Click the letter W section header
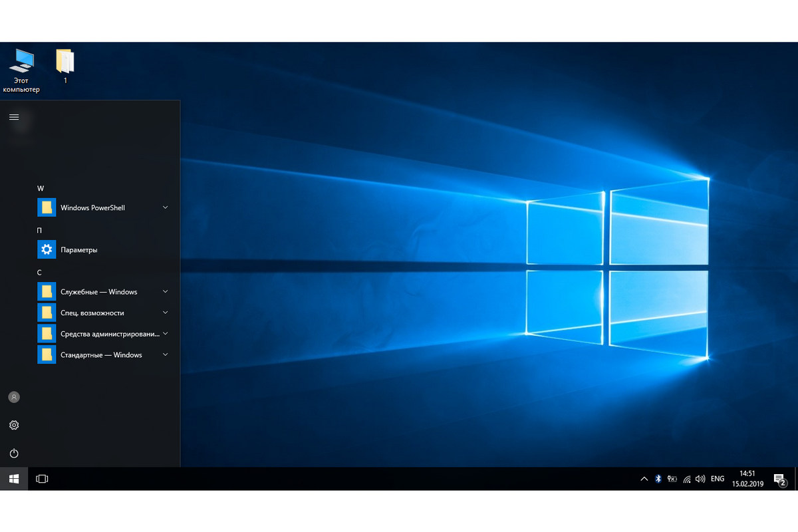798x532 pixels. [x=41, y=189]
